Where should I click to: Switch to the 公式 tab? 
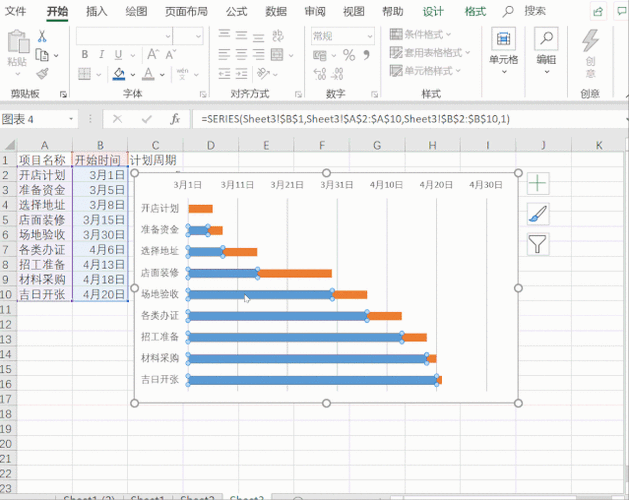(236, 11)
